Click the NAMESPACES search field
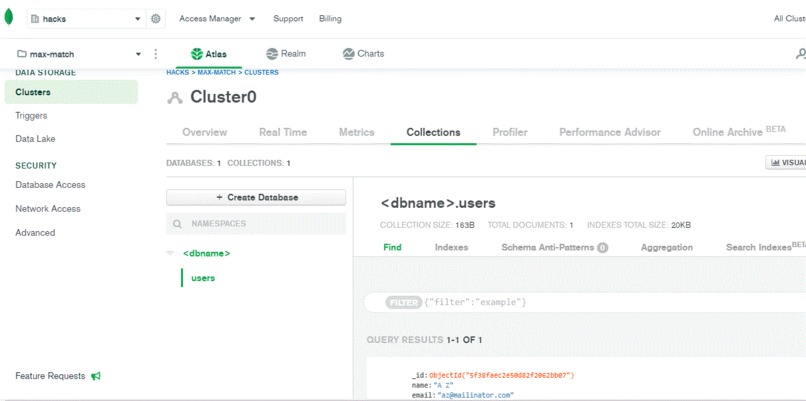Image resolution: width=806 pixels, height=401 pixels. point(256,224)
